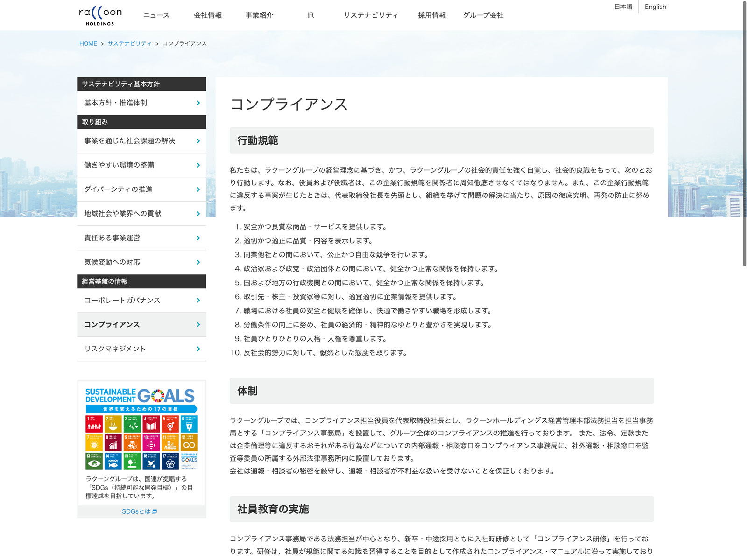The image size is (747, 560).
Task: Click chevron arrow beside 気候変動への対応
Action: 198,262
